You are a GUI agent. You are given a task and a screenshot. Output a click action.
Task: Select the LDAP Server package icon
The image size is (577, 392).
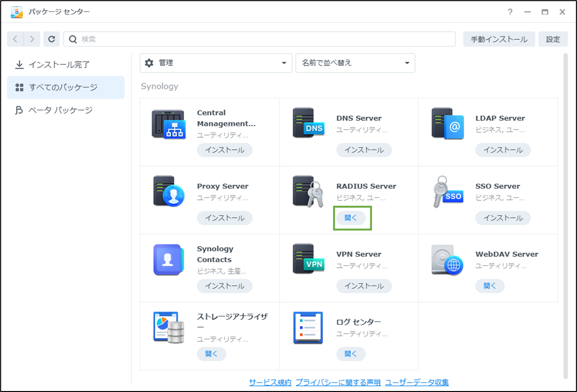[447, 123]
